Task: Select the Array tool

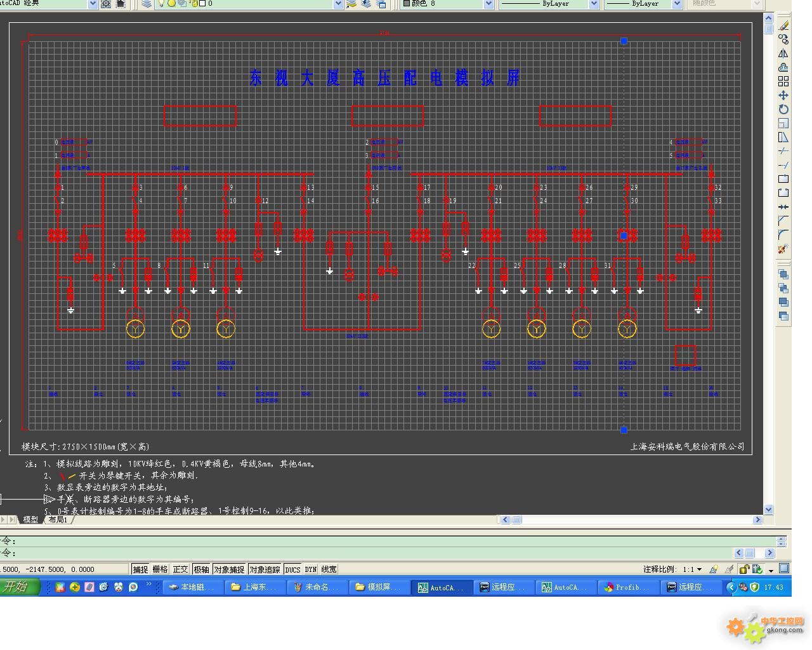Action: [783, 81]
